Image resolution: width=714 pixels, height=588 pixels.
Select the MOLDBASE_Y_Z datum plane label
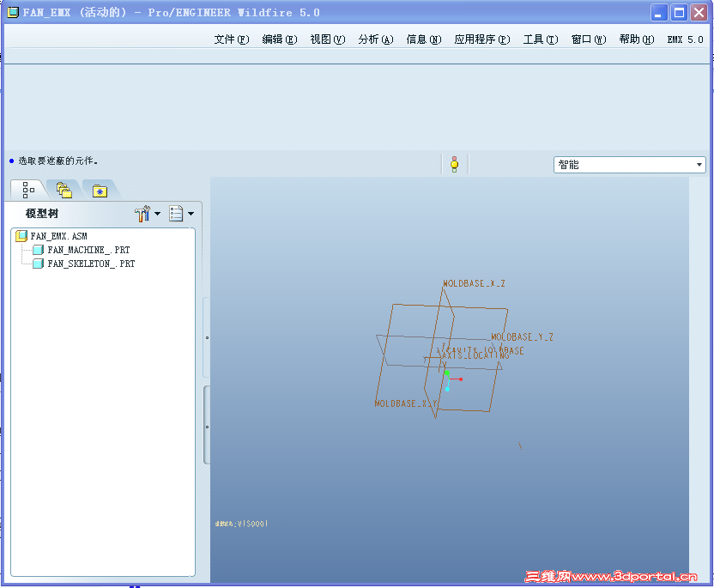523,337
